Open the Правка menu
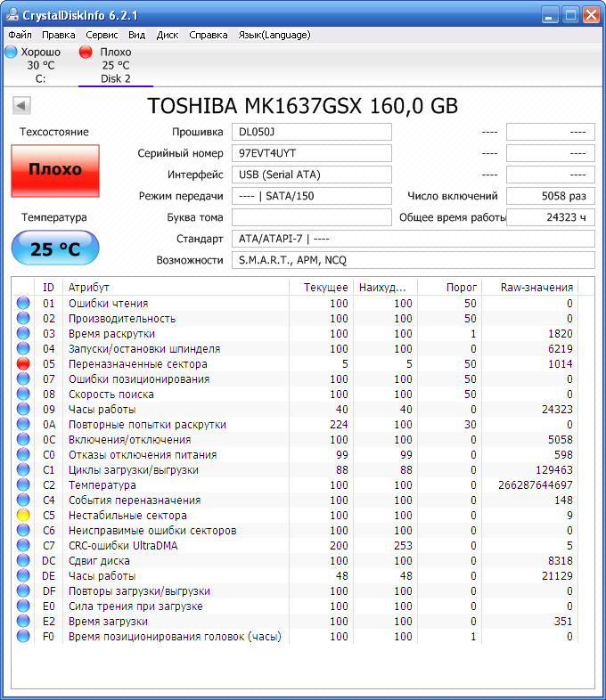606x700 pixels. (x=59, y=35)
